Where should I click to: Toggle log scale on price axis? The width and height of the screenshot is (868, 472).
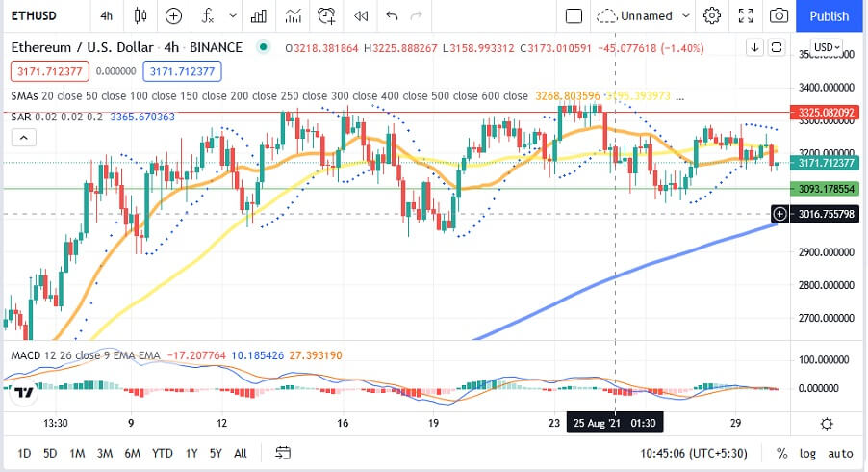tap(808, 453)
